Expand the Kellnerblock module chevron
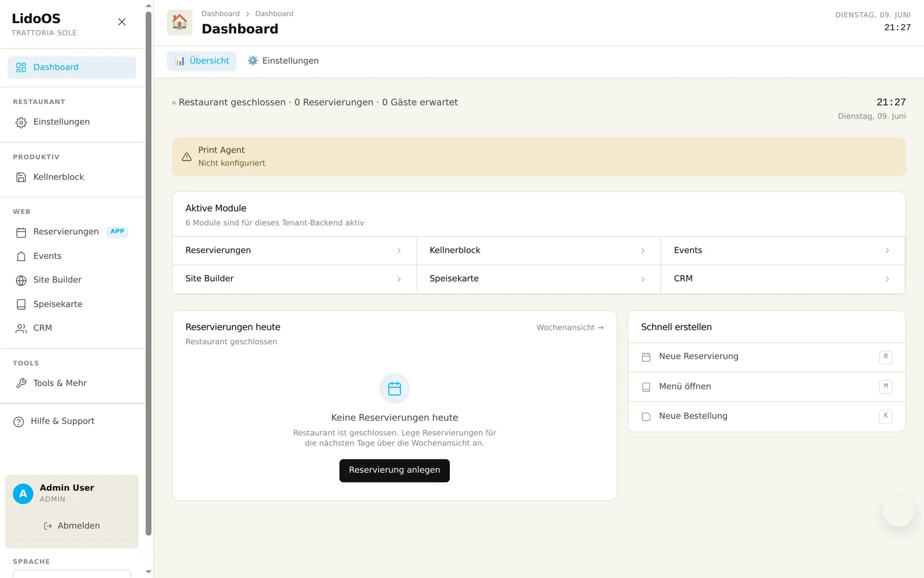Viewport: 924px width, 578px height. (643, 251)
